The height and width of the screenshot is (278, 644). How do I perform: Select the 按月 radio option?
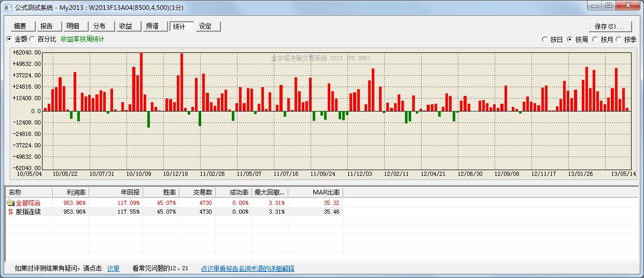coord(595,39)
